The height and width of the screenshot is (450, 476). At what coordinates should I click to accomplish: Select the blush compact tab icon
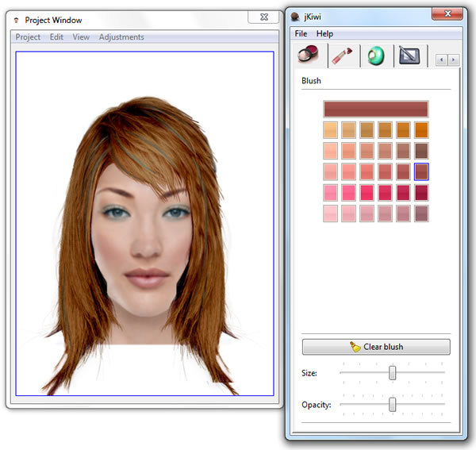(x=308, y=54)
